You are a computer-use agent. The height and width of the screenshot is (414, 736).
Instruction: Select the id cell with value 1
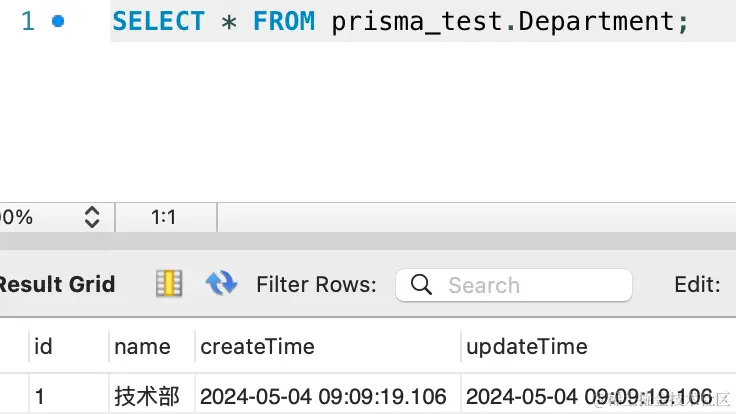[40, 396]
